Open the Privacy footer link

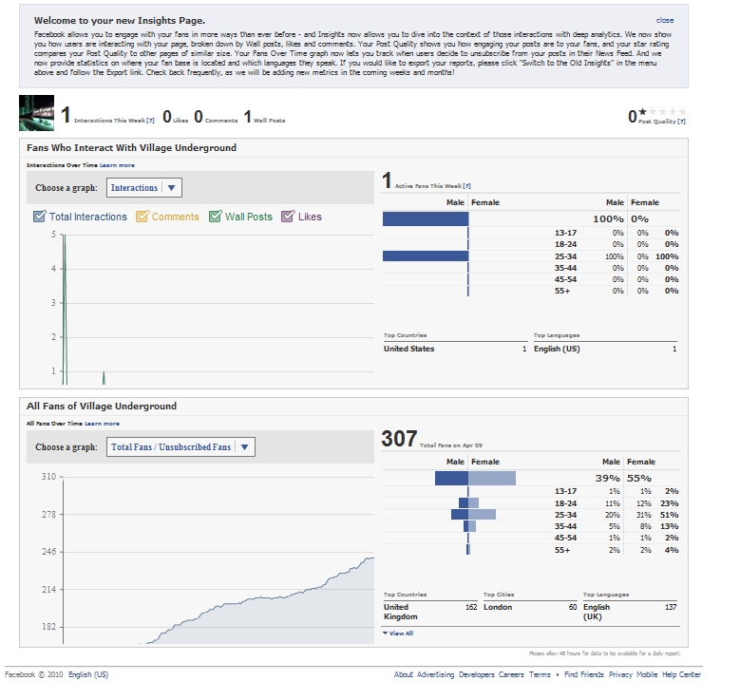[620, 674]
